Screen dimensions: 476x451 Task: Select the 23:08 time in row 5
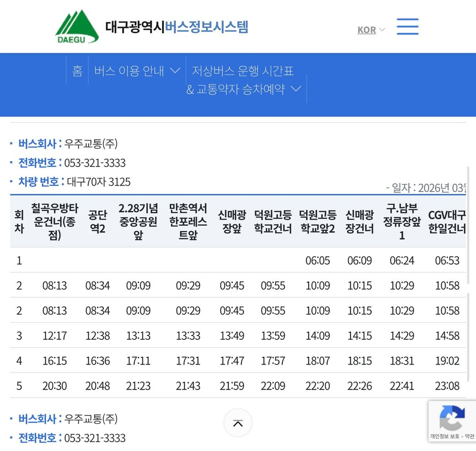click(447, 386)
